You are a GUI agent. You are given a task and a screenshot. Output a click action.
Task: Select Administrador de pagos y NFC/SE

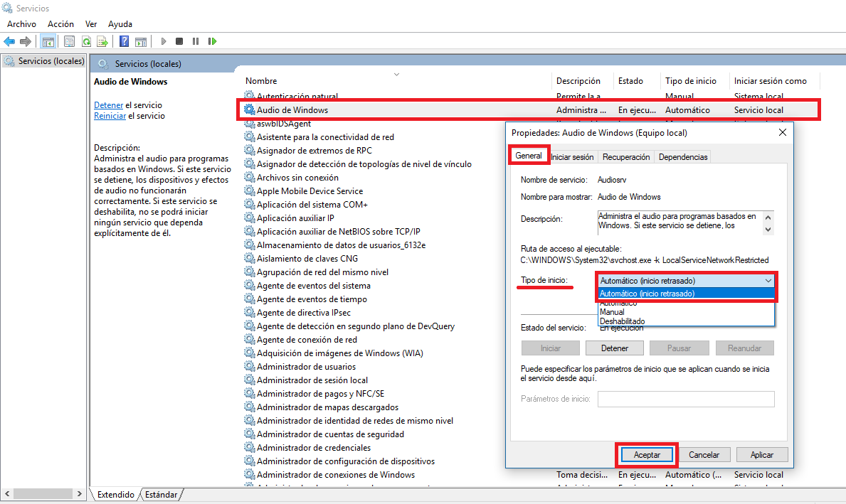pyautogui.click(x=320, y=394)
